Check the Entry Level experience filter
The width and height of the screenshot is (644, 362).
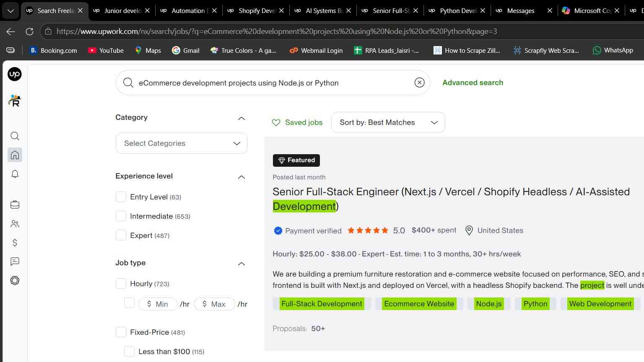click(121, 197)
